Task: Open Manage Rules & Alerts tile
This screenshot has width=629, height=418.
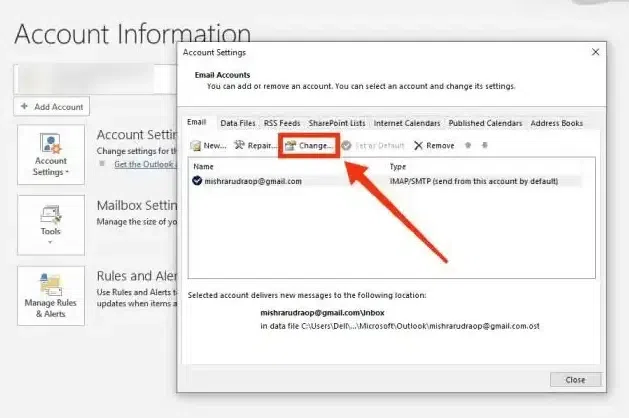Action: (51, 296)
